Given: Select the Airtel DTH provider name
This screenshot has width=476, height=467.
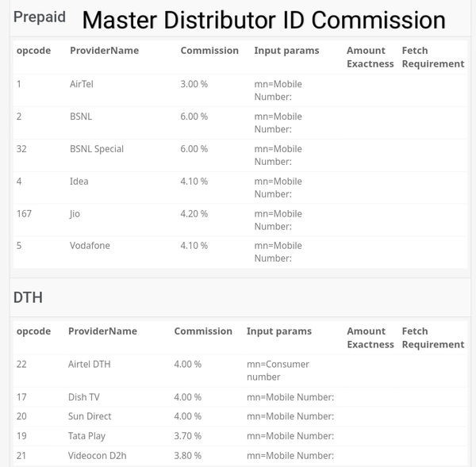Looking at the screenshot, I should (x=89, y=365).
